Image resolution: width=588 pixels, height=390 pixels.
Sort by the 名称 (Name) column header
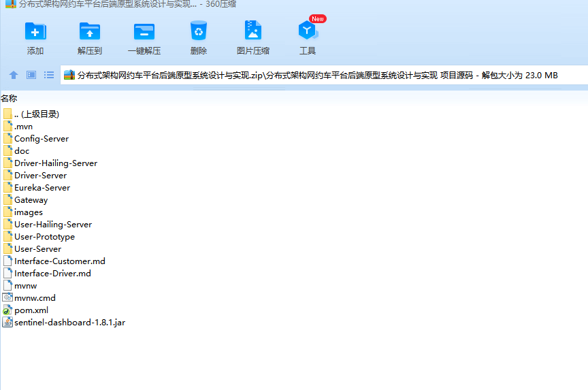pos(9,98)
